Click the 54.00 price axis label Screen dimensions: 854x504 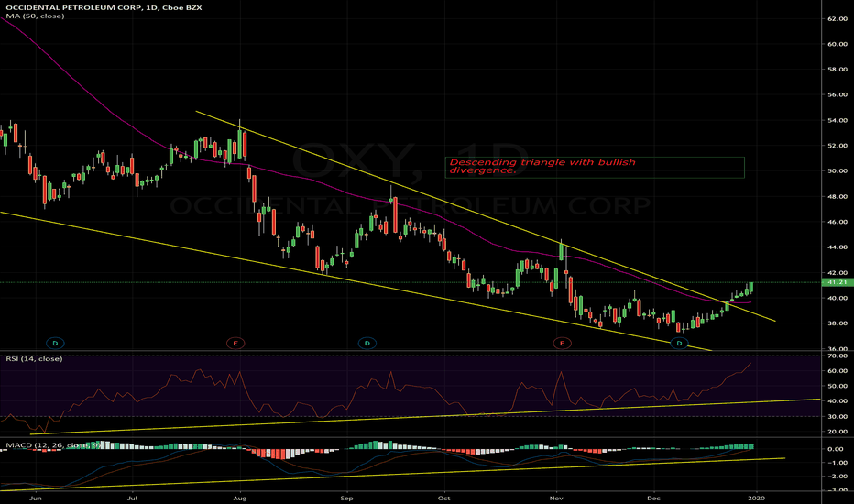[838, 120]
